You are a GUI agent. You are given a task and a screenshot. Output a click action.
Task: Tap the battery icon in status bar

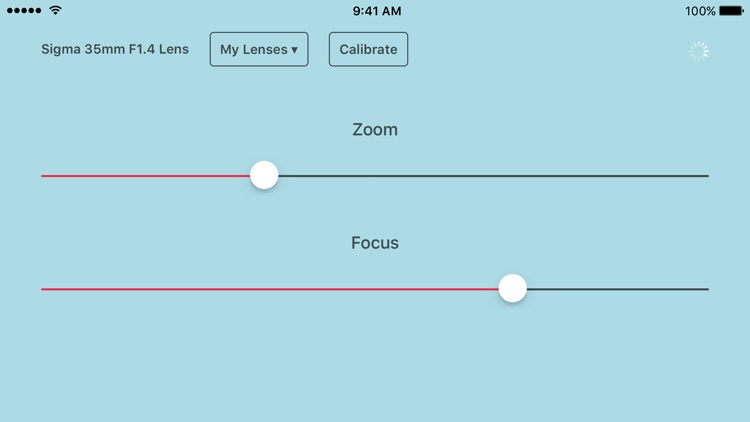pyautogui.click(x=731, y=11)
